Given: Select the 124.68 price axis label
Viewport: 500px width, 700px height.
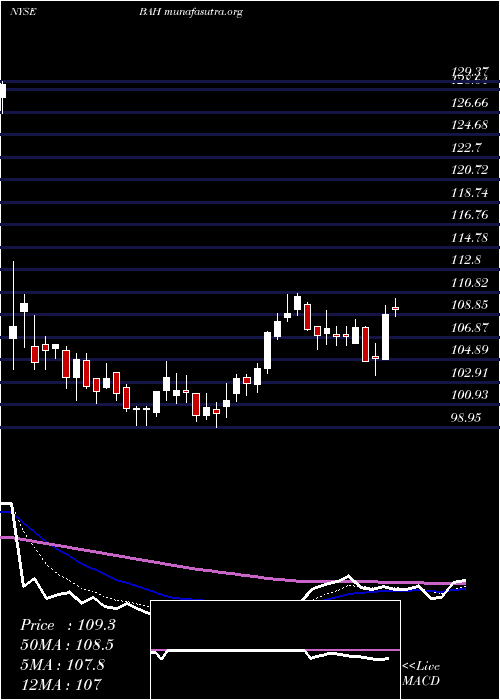Looking at the screenshot, I should coord(469,125).
